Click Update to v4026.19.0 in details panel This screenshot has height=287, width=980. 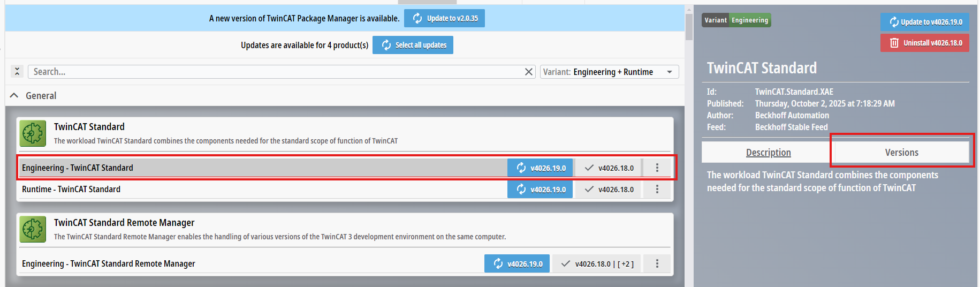[x=925, y=22]
